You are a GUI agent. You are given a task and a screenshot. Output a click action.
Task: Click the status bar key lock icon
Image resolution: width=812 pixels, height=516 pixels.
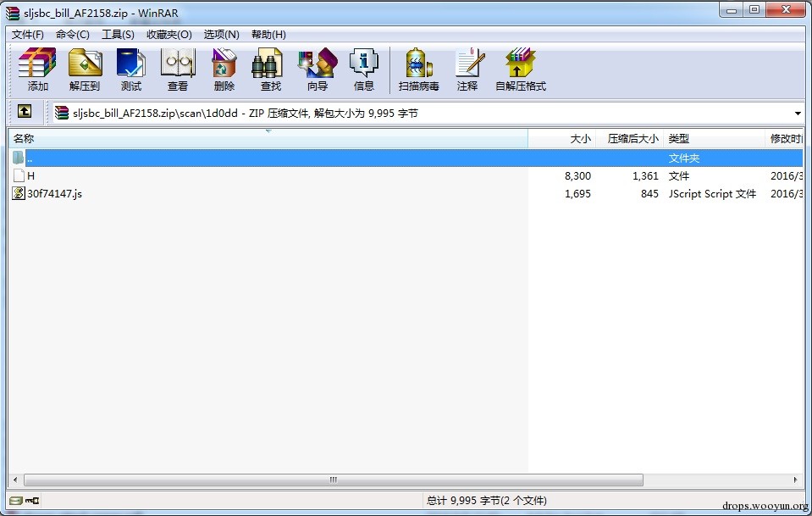pyautogui.click(x=32, y=501)
